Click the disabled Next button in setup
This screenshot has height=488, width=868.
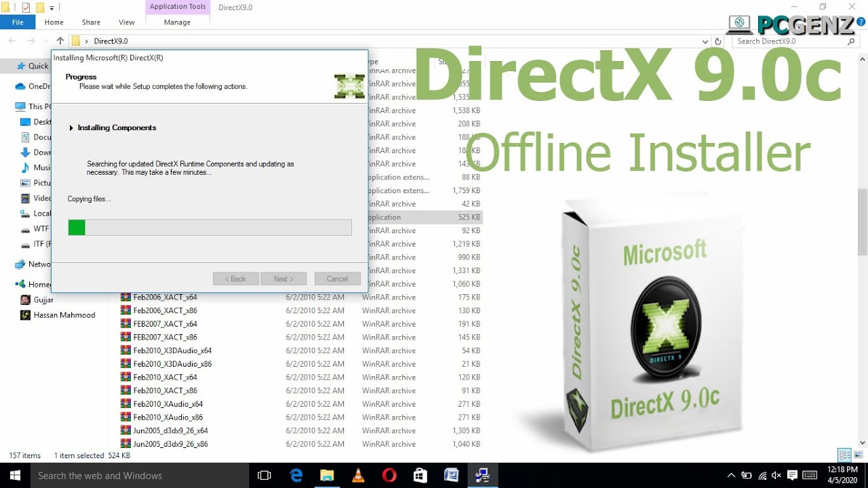pos(283,279)
